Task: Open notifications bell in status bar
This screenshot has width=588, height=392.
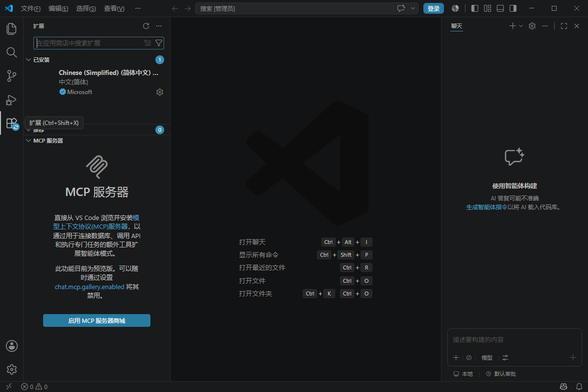Action: (579, 387)
